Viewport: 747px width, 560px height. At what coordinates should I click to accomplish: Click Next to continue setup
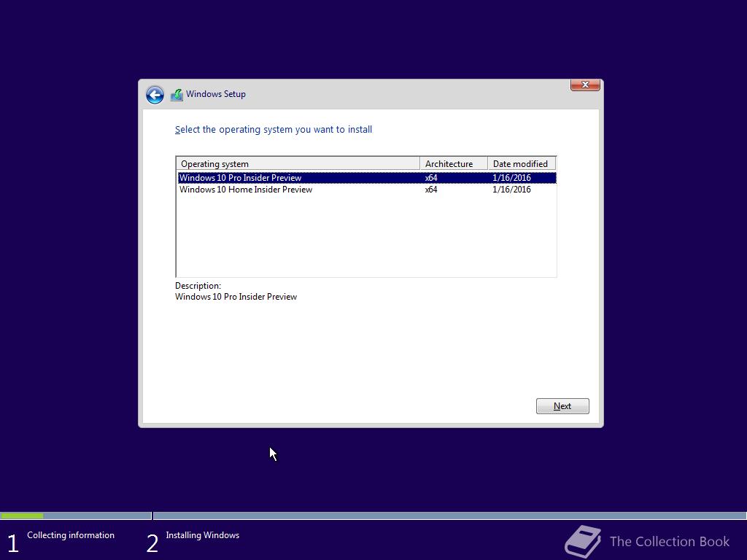pyautogui.click(x=562, y=406)
